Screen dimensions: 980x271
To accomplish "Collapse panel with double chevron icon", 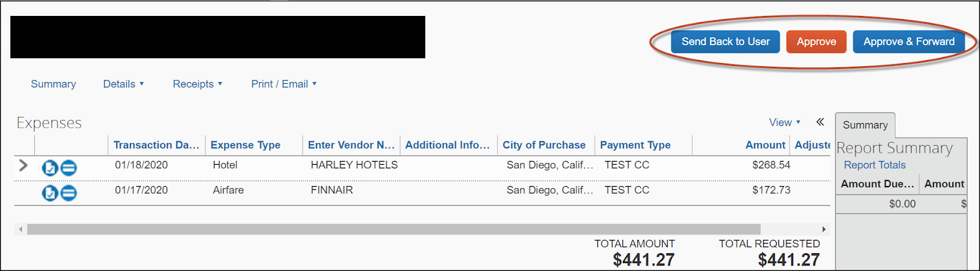I will [x=820, y=122].
